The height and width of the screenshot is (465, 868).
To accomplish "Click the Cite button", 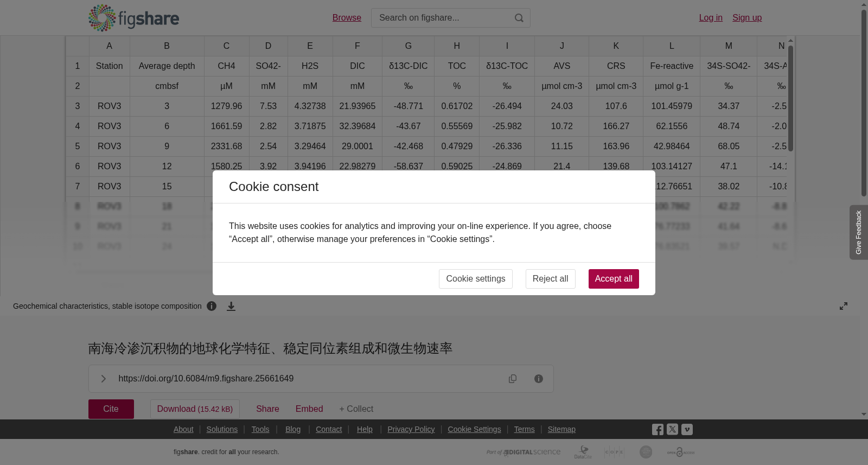I will coord(111,409).
